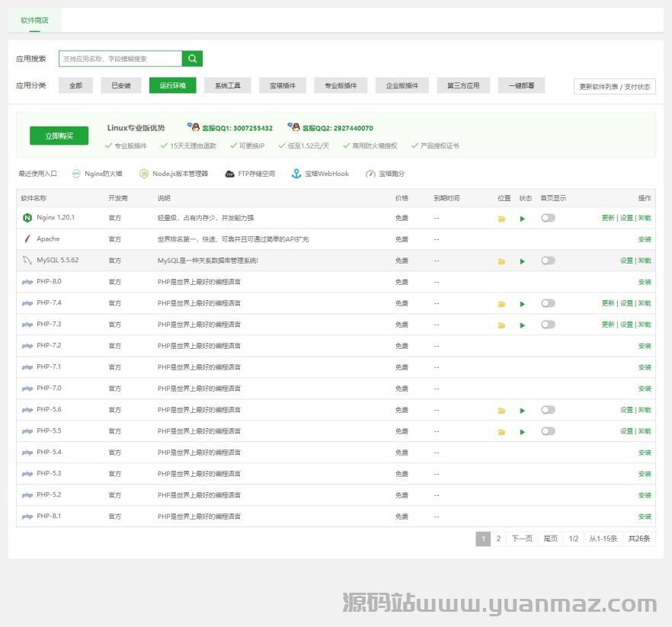Install Apache via 安装 link

[645, 239]
